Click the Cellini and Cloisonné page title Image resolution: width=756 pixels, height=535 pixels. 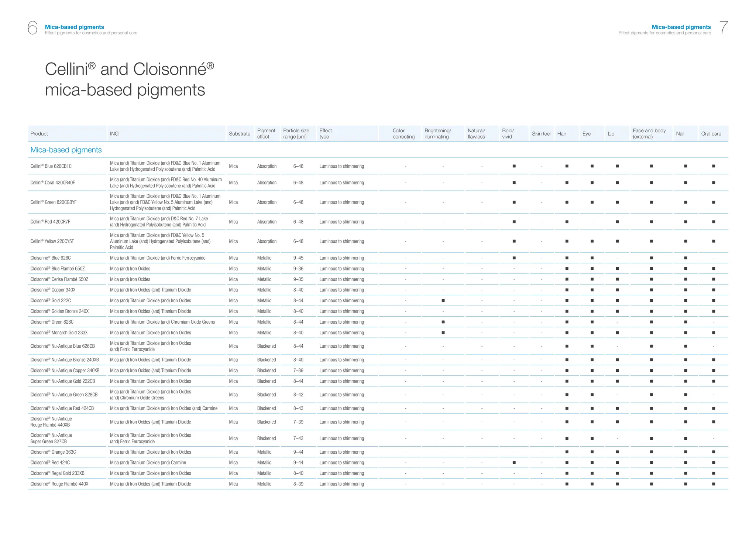[129, 79]
